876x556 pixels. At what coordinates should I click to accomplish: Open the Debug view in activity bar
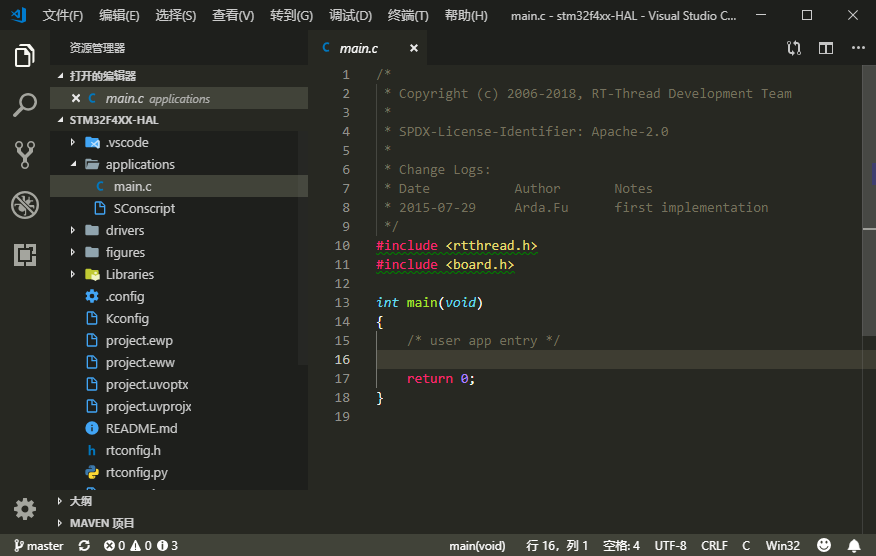pos(25,205)
